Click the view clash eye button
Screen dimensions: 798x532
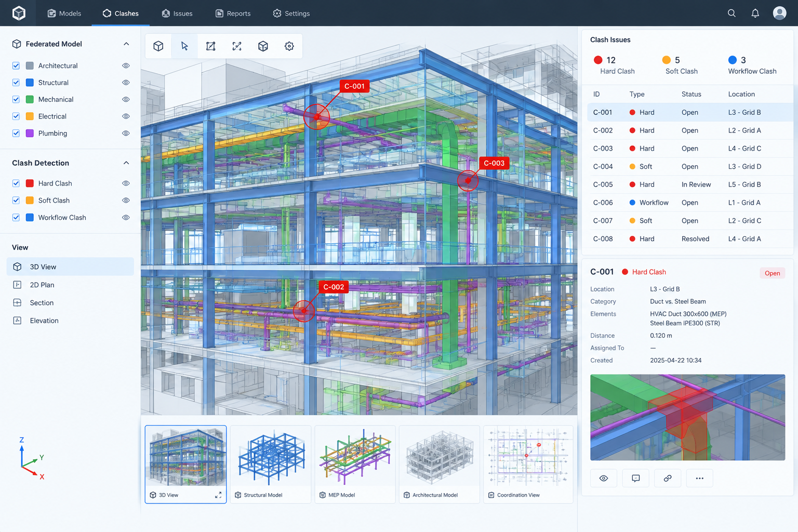coord(604,478)
